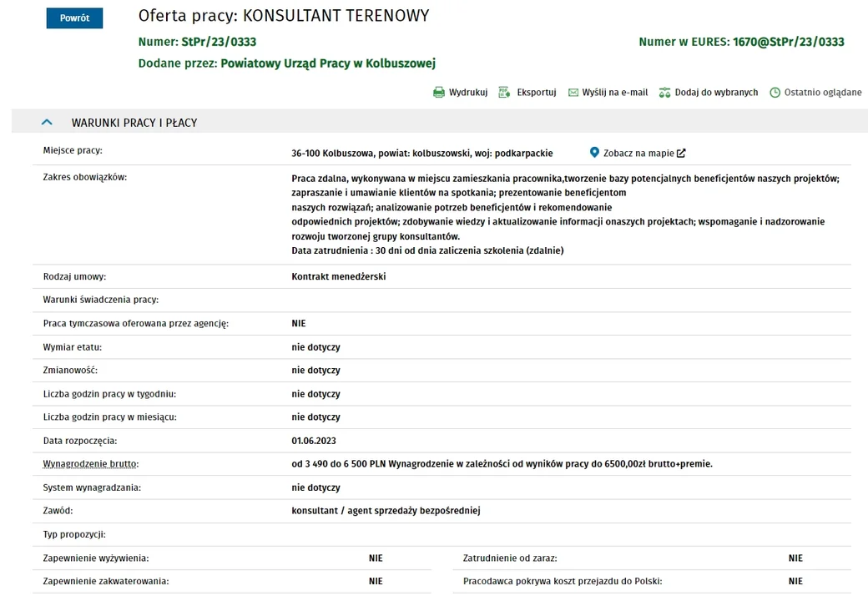Open Zobacz na mapie link
This screenshot has height=601, width=868.
pos(638,154)
